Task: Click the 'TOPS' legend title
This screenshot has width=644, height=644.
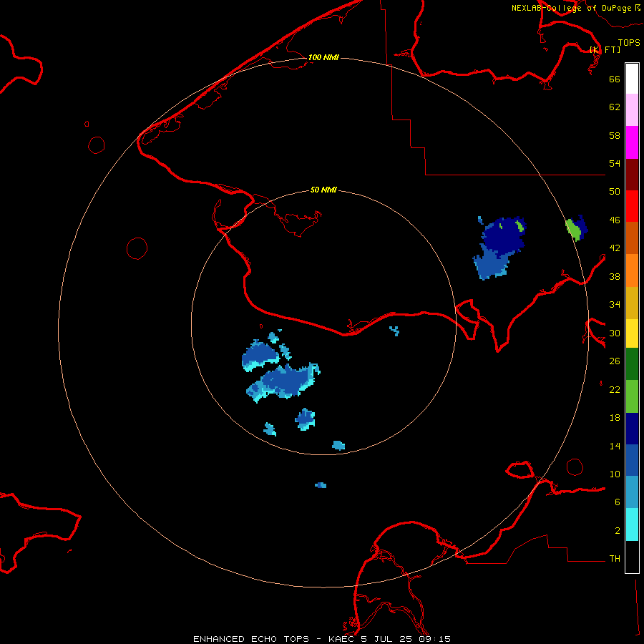Action: coord(629,42)
